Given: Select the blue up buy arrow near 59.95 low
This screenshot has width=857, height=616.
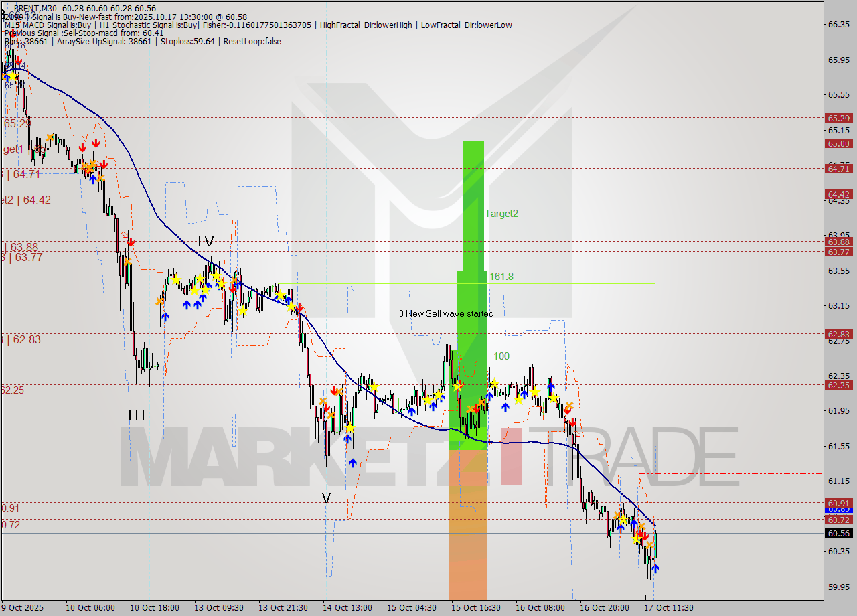Looking at the screenshot, I should point(656,569).
